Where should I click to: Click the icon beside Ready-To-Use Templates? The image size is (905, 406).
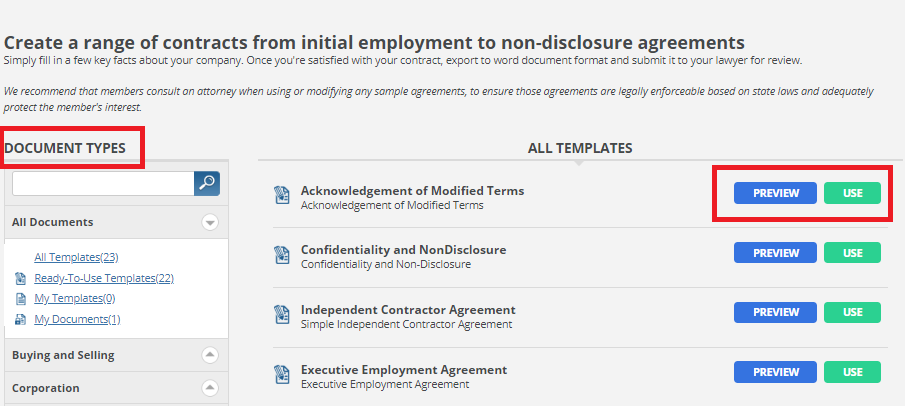click(x=21, y=279)
